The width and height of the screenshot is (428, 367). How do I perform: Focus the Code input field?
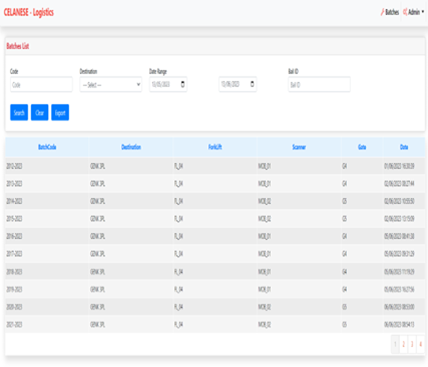(x=41, y=85)
